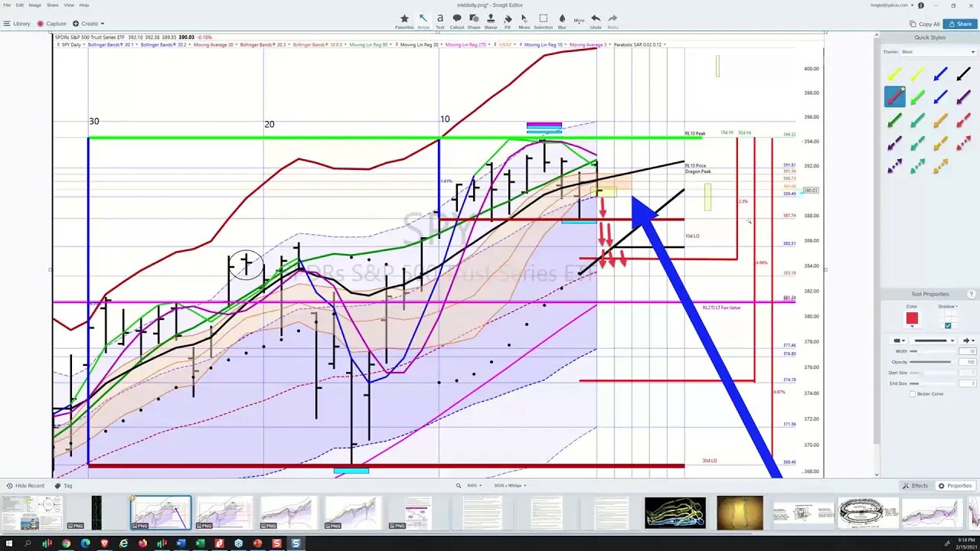Open the canvas dimensions dropdown
Viewport: 980px width, 551px height.
point(510,486)
